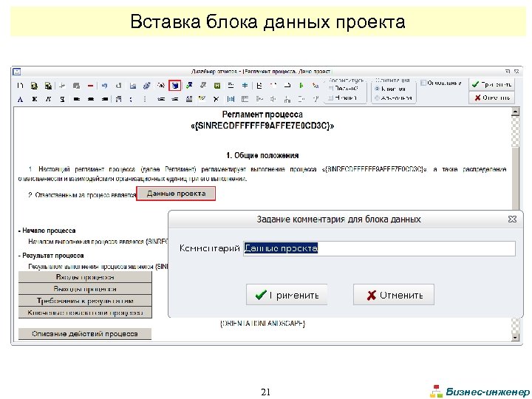The width and height of the screenshot is (532, 399).
Task: Toggle italic K formatting
Action: [48, 99]
